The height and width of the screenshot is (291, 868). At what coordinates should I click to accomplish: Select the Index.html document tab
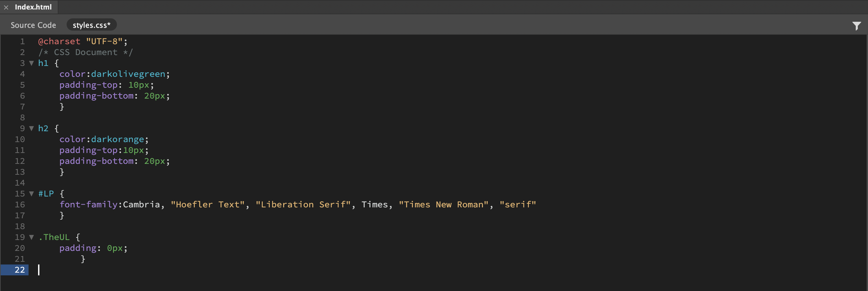point(33,7)
